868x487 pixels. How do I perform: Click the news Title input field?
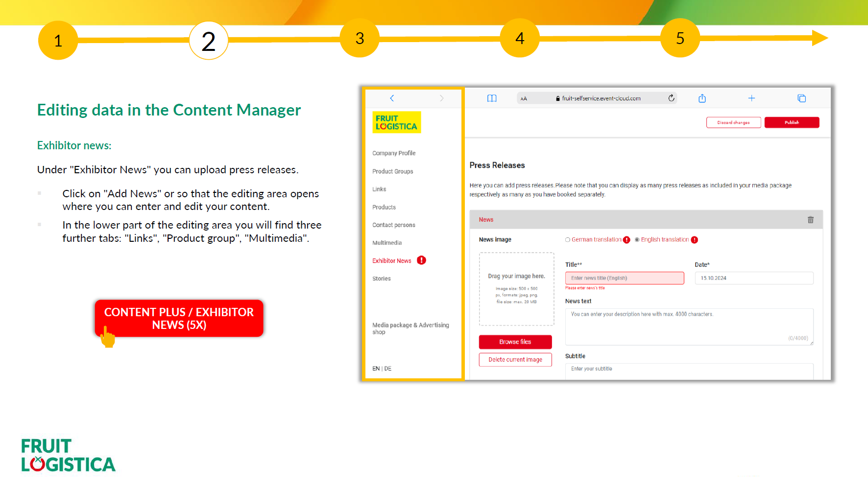[625, 278]
